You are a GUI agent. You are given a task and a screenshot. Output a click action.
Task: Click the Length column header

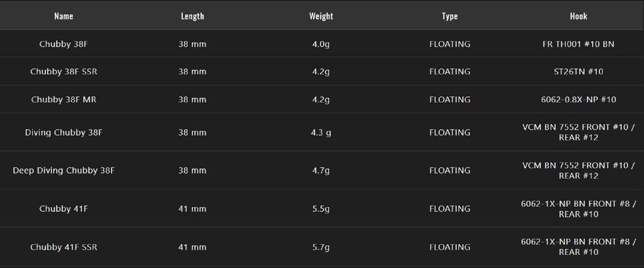tap(192, 16)
